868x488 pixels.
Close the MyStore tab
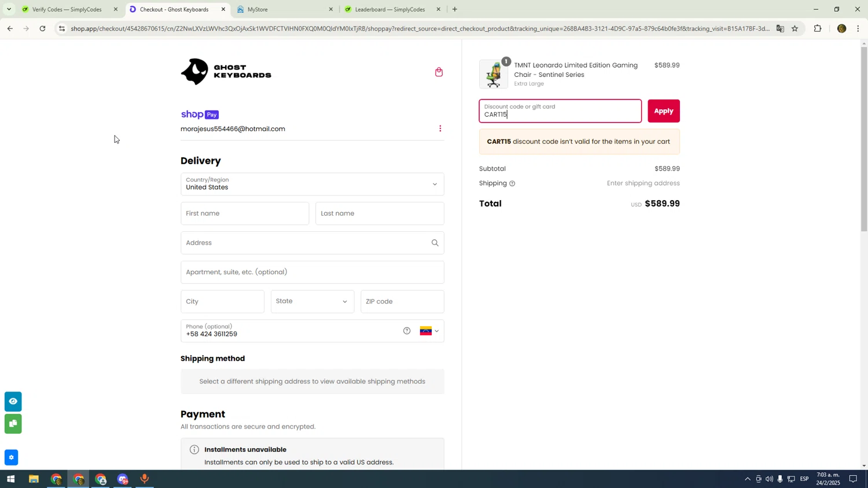click(x=331, y=9)
